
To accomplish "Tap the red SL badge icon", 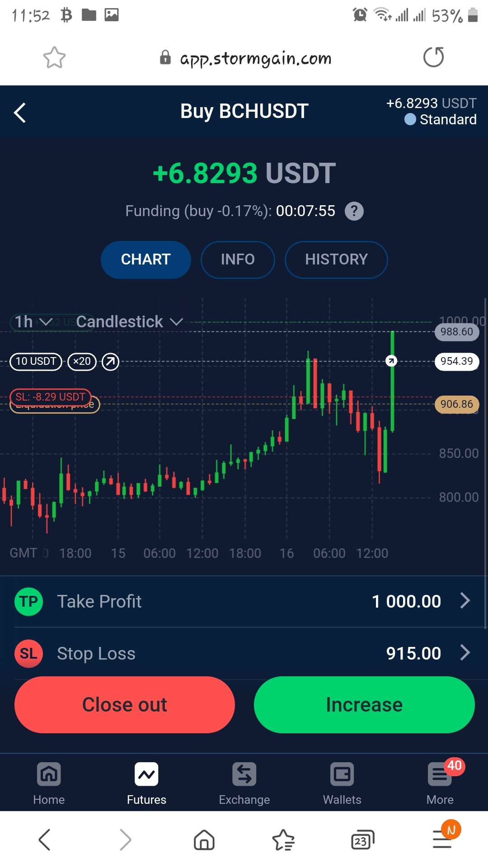I will 28,654.
